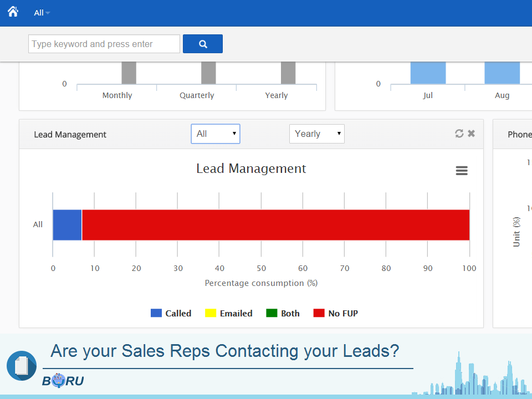Open the chart hamburger export menu
Screen dimensions: 532x399
pyautogui.click(x=462, y=171)
